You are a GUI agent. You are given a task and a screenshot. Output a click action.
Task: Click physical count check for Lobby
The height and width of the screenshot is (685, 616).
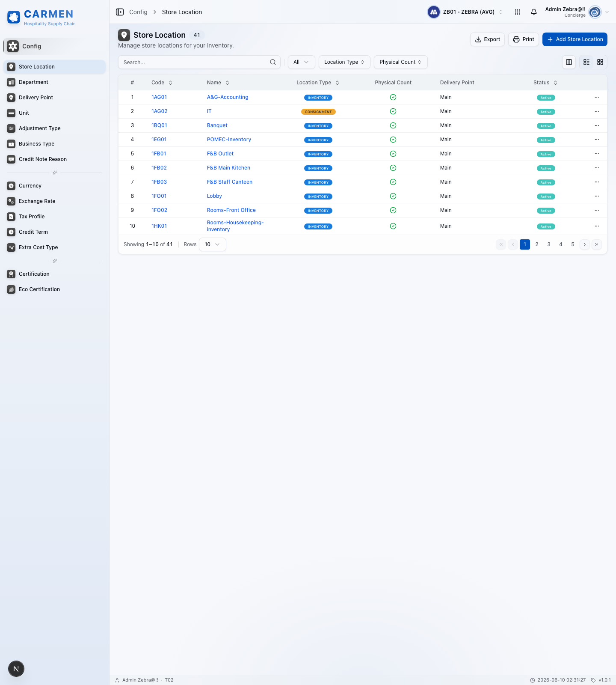tap(393, 196)
